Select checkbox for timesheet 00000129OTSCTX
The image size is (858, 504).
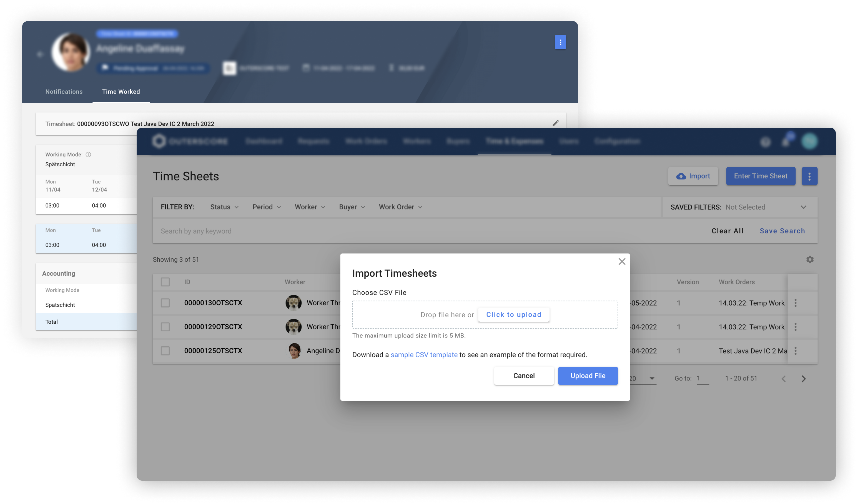click(165, 327)
